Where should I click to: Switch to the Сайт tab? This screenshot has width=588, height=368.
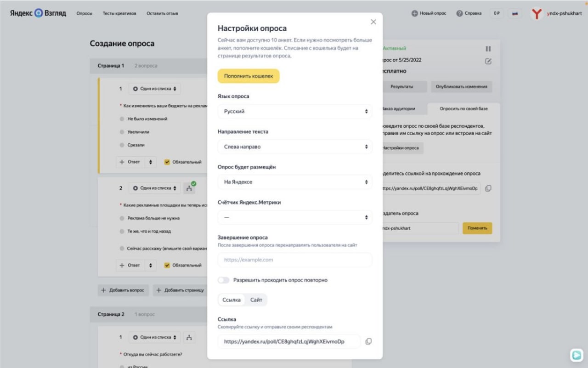tap(256, 300)
